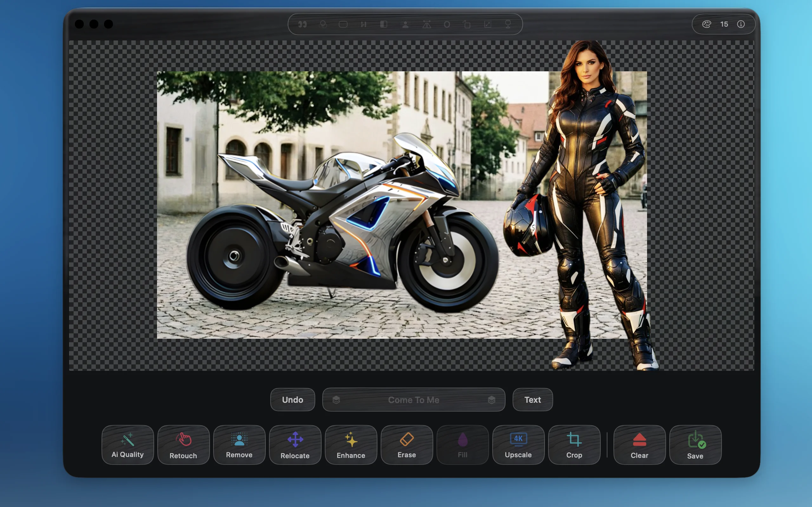Activate the Remove person tool

pyautogui.click(x=239, y=445)
